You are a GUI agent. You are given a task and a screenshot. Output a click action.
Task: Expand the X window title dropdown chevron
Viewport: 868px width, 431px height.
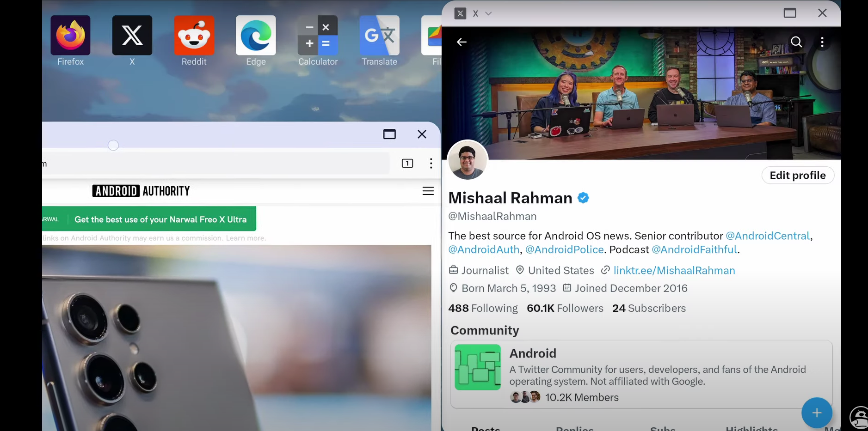pyautogui.click(x=488, y=13)
